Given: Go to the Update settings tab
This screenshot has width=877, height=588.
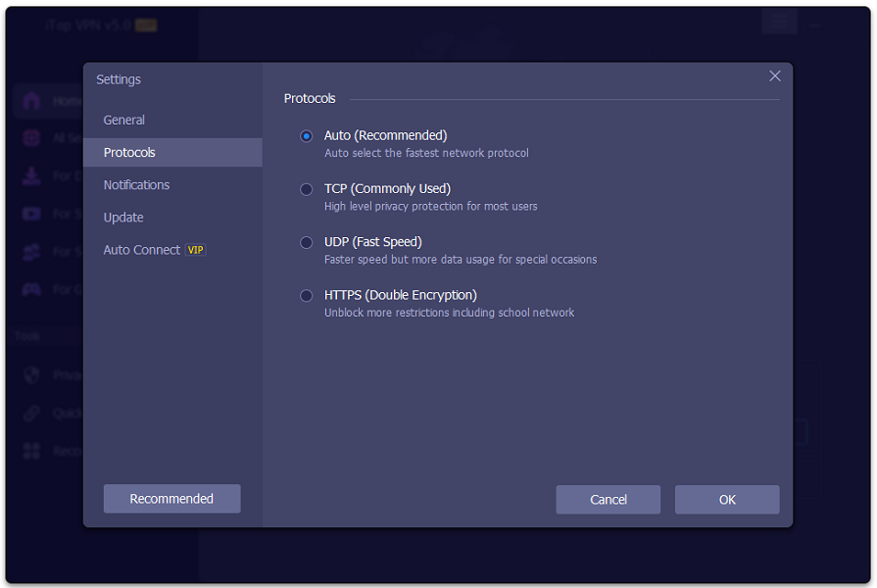Looking at the screenshot, I should pos(123,218).
